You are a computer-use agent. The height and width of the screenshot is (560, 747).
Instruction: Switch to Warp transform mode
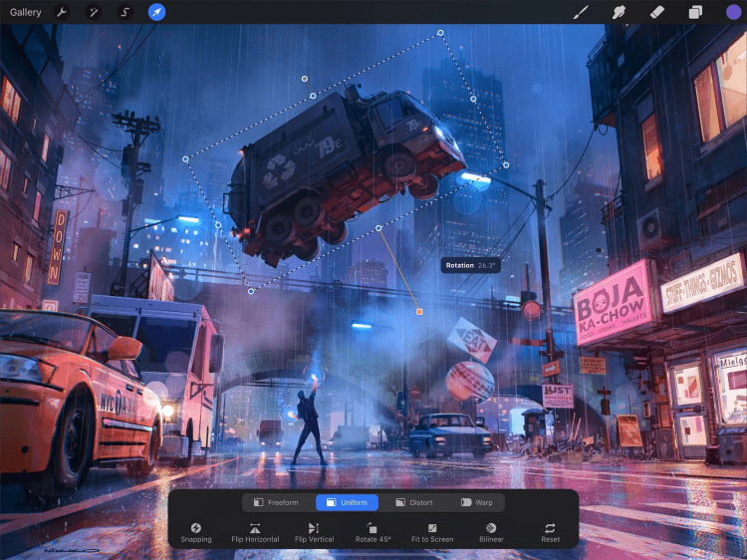coord(477,502)
